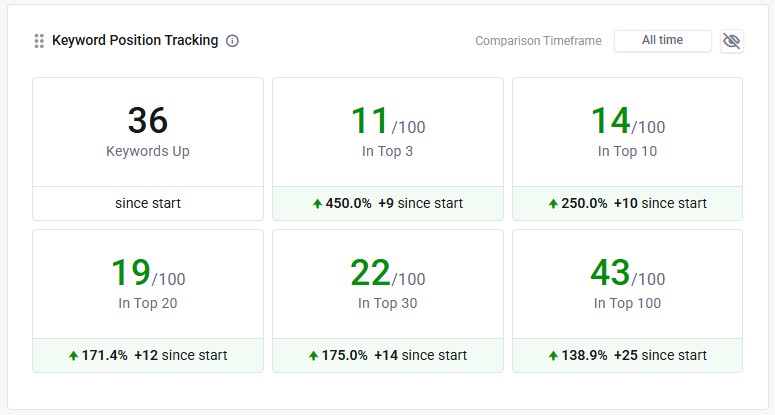
Task: Click the green up arrow in Top 100 card
Action: [553, 355]
